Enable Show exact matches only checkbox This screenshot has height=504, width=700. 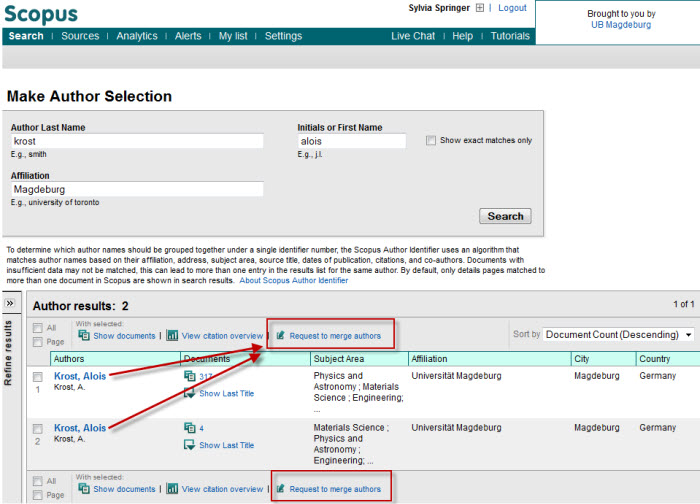click(x=431, y=141)
